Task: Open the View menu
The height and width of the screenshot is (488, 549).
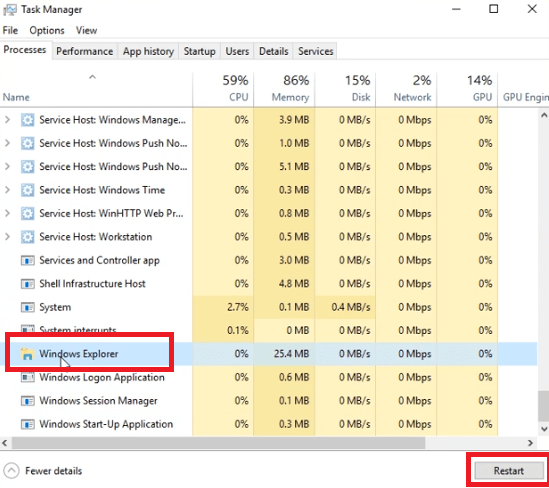Action: 86,30
